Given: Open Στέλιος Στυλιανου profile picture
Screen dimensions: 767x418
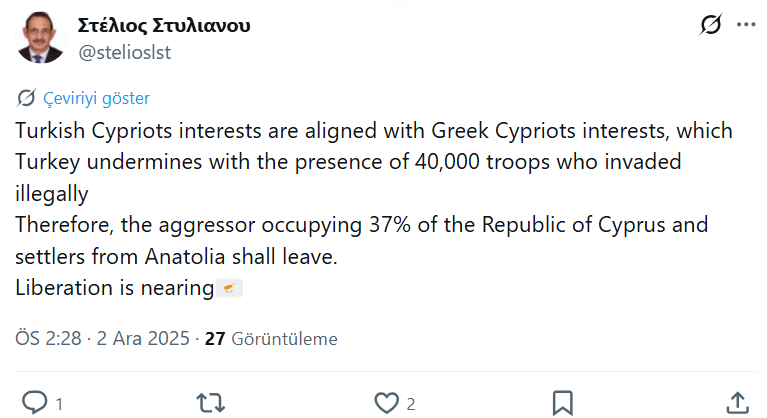Looking at the screenshot, I should tap(40, 39).
